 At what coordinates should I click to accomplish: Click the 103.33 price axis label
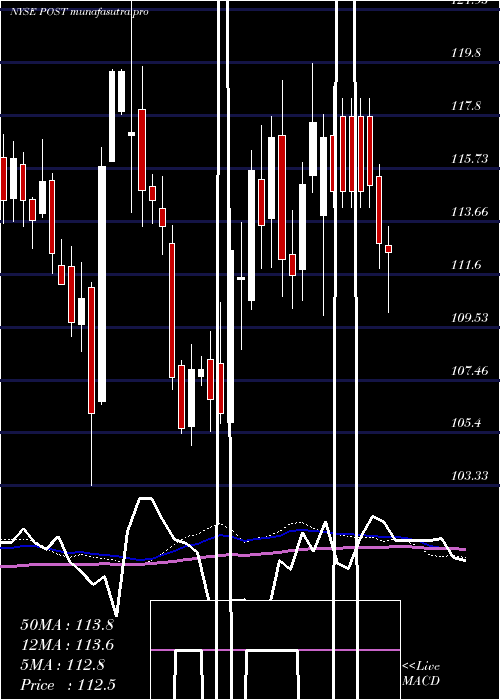pyautogui.click(x=470, y=475)
